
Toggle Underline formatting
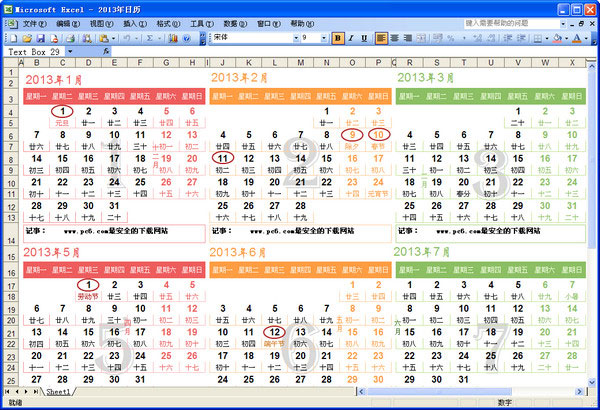(364, 38)
